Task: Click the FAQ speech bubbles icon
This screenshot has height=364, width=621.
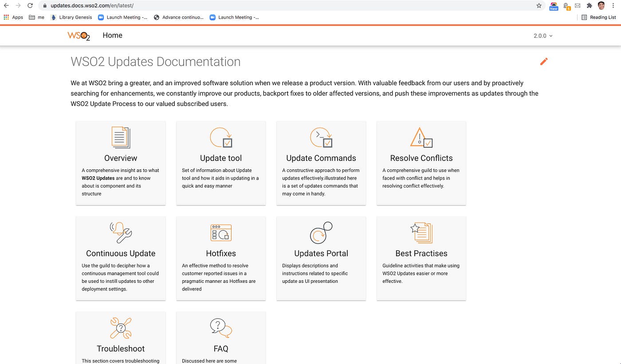Action: [x=221, y=328]
